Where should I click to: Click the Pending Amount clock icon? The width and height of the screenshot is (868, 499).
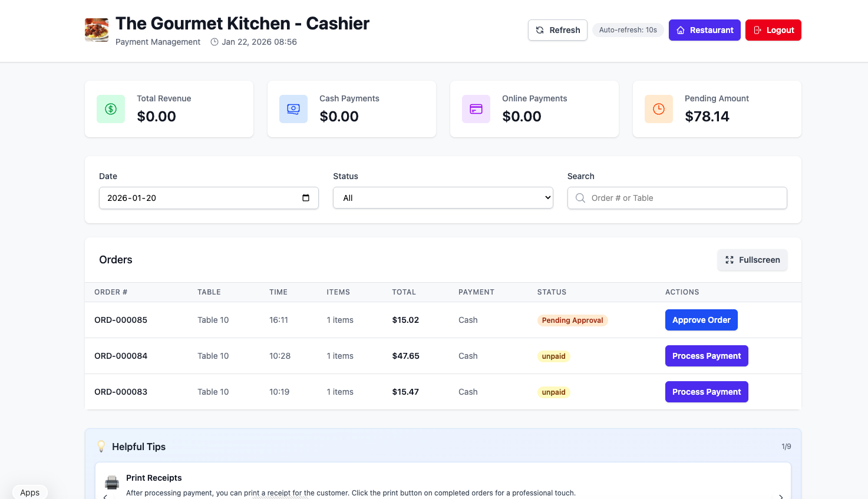[658, 109]
